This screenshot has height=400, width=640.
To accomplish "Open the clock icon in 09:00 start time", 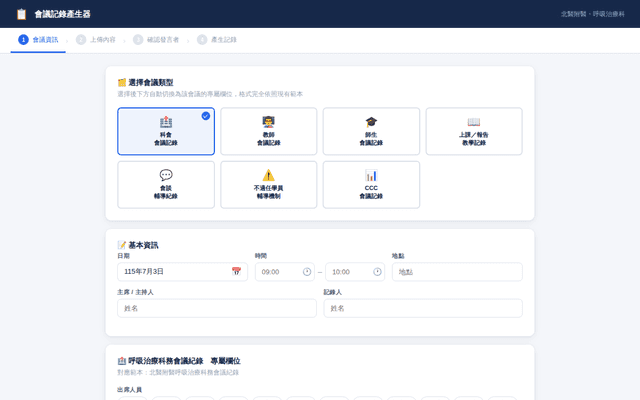I will click(307, 272).
